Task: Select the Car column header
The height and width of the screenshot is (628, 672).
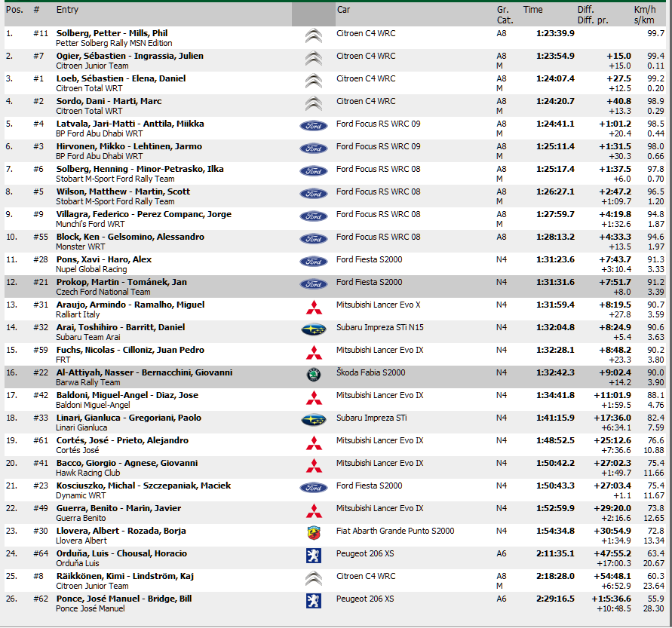Action: pyautogui.click(x=343, y=10)
